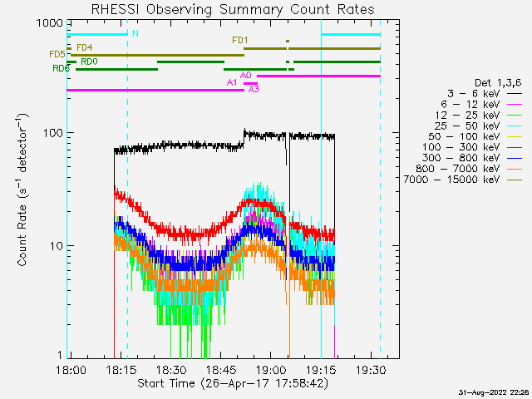Click the 'N' night flag label
532x399 pixels.
(x=135, y=33)
